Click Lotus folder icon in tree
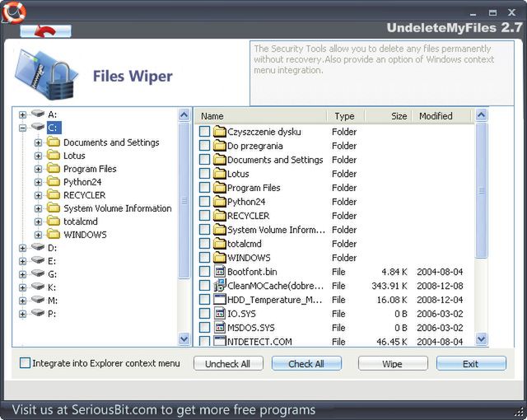The height and width of the screenshot is (420, 527). click(54, 155)
